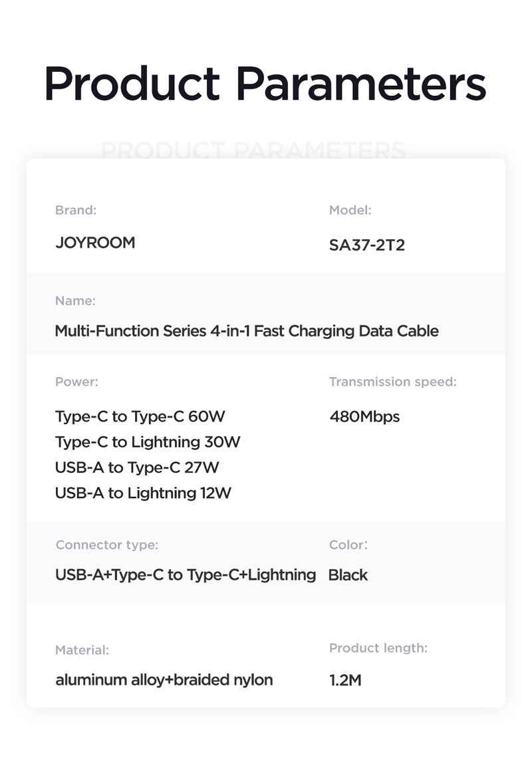
Task: Click the USB-A to Lightning 12W line
Action: click(x=143, y=493)
